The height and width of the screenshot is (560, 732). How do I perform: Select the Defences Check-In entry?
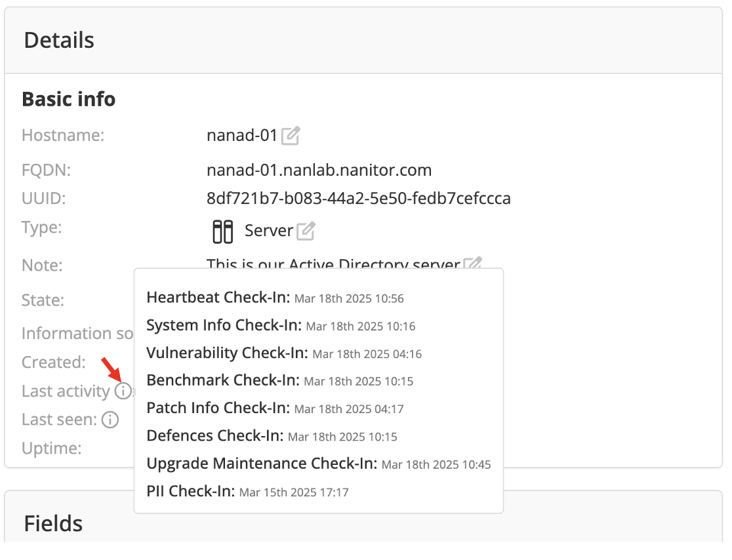(272, 435)
